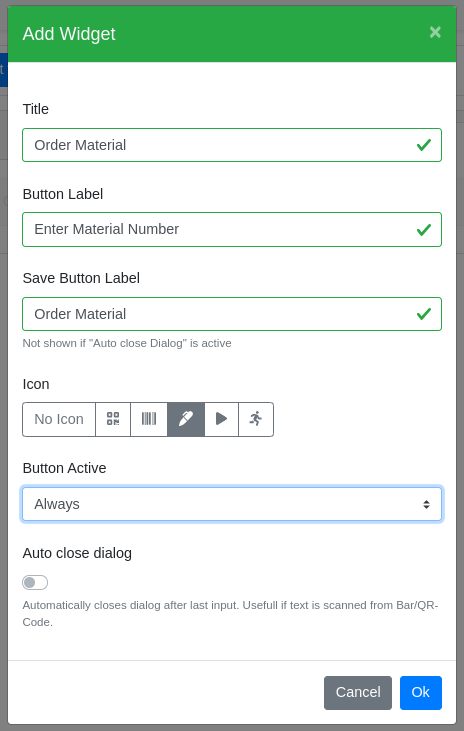Choose the play triangle icon option
The width and height of the screenshot is (464, 731).
click(x=222, y=419)
